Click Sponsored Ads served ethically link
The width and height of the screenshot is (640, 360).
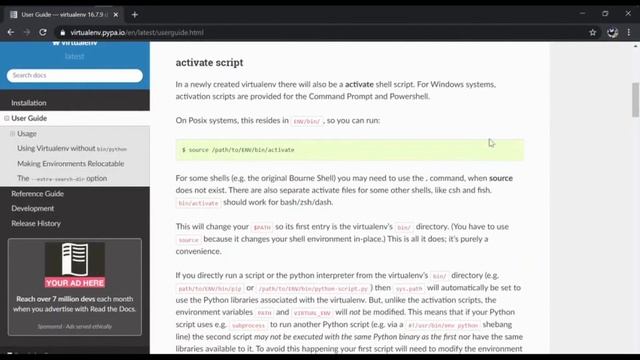click(x=75, y=327)
